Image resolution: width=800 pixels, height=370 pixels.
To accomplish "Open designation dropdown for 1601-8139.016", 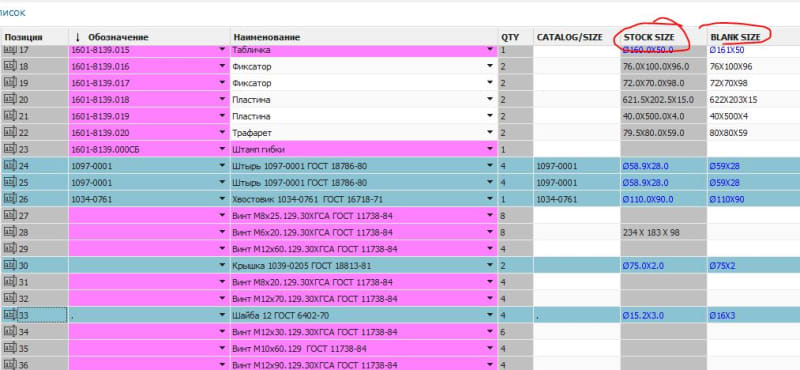I will (x=222, y=66).
